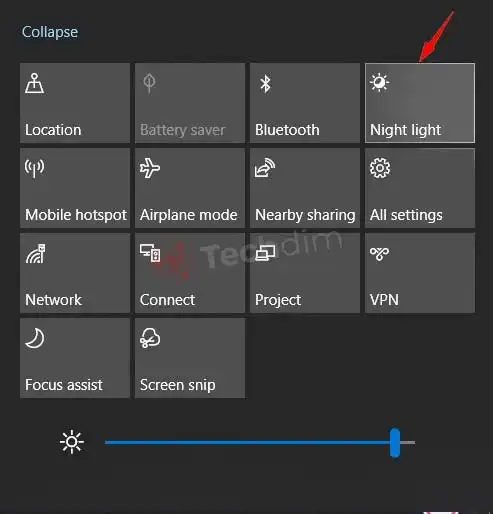The width and height of the screenshot is (493, 514).
Task: Open the Network tile
Action: pyautogui.click(x=75, y=273)
